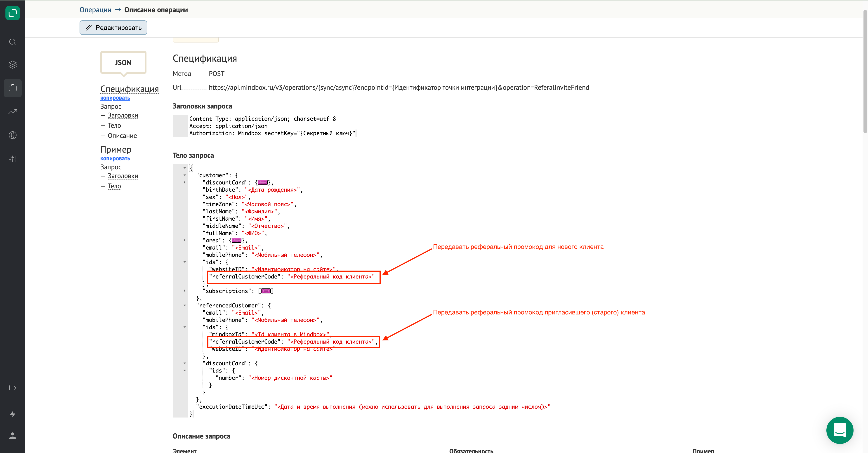
Task: Go to Операции breadcrumb link
Action: tap(95, 10)
